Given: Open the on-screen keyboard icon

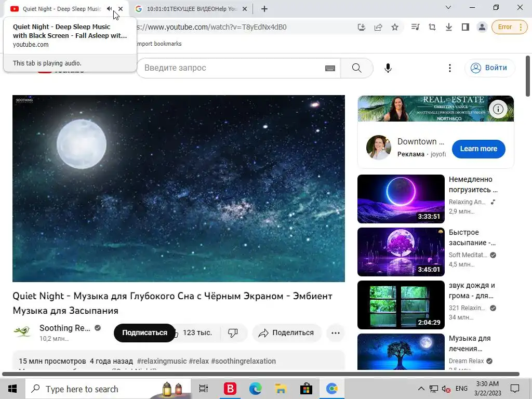Looking at the screenshot, I should (x=330, y=68).
